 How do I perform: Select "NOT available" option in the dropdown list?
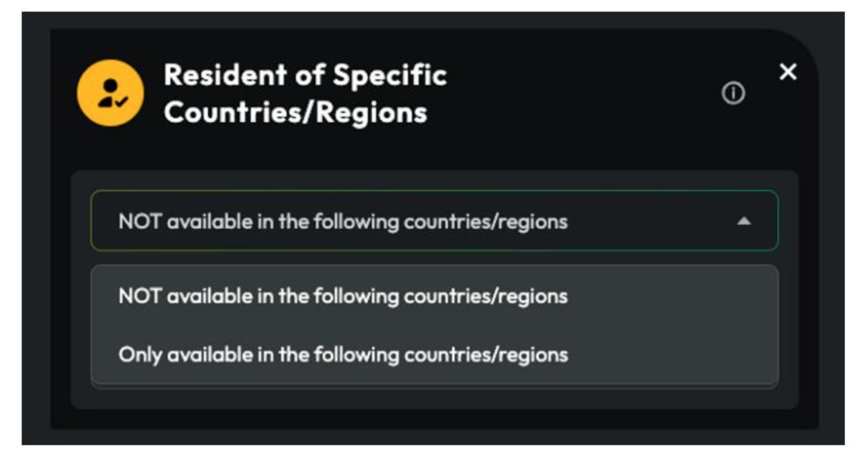coord(343,296)
